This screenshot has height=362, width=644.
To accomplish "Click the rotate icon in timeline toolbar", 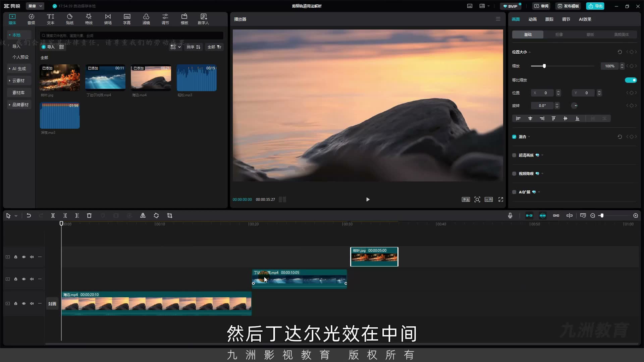I will click(x=156, y=216).
